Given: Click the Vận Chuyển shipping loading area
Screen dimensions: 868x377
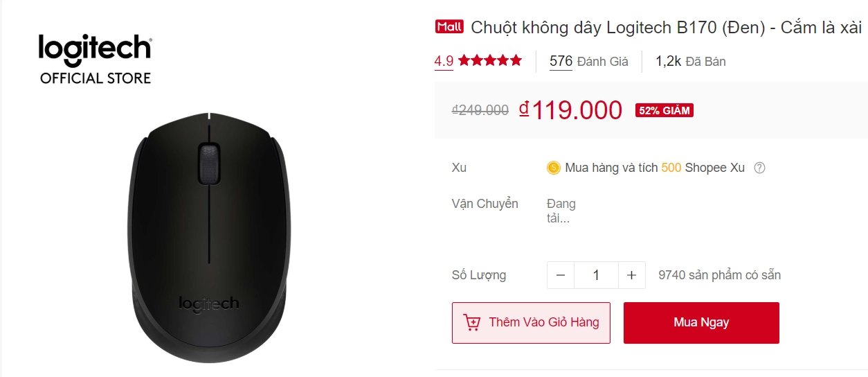Looking at the screenshot, I should point(561,211).
